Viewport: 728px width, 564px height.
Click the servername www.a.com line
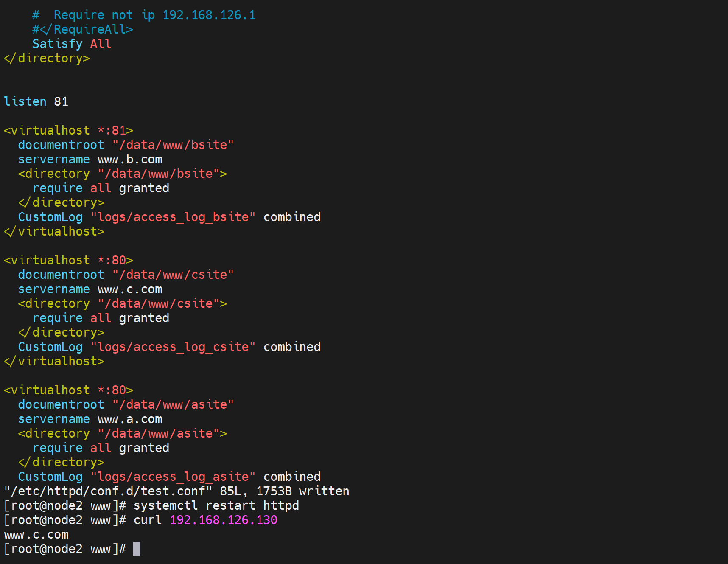90,419
